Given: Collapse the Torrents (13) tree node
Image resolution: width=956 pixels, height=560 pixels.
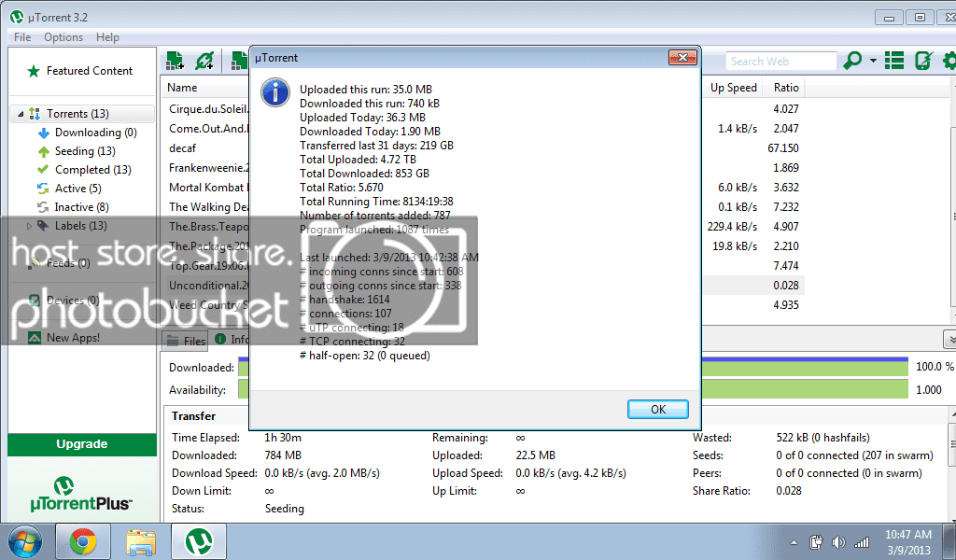Looking at the screenshot, I should click(x=21, y=114).
